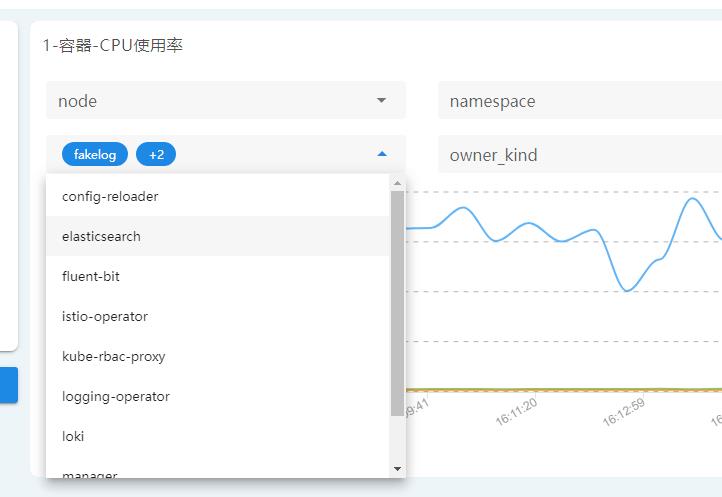Click the fakelog selected tag
722x497 pixels.
coord(95,155)
